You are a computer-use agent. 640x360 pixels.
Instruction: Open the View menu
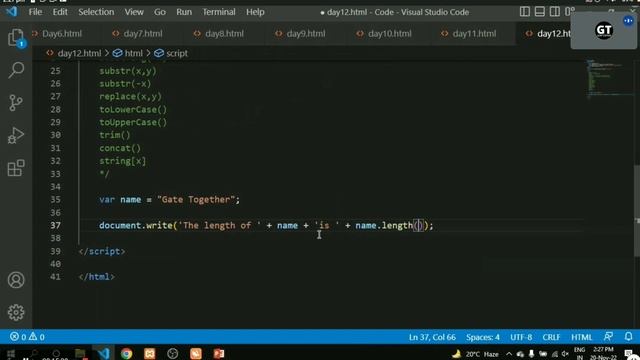[134, 12]
